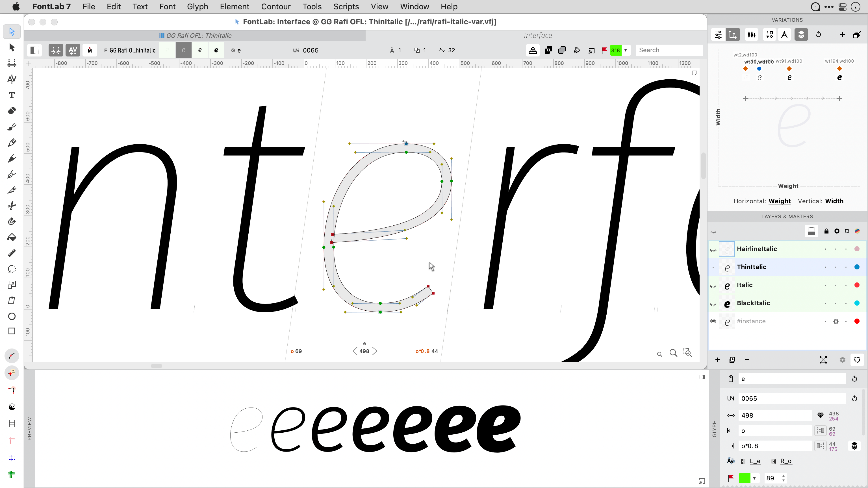Image resolution: width=868 pixels, height=488 pixels.
Task: Click the Rotate tool icon
Action: coord(12,269)
